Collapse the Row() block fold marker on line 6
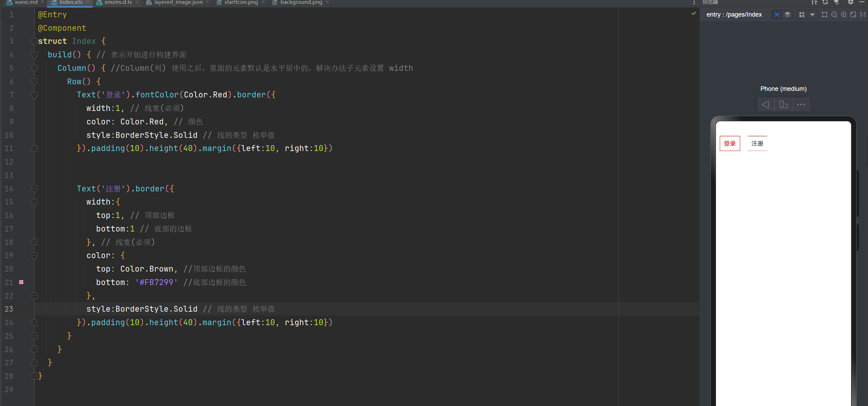Screen dimensions: 868x406 click(x=34, y=82)
